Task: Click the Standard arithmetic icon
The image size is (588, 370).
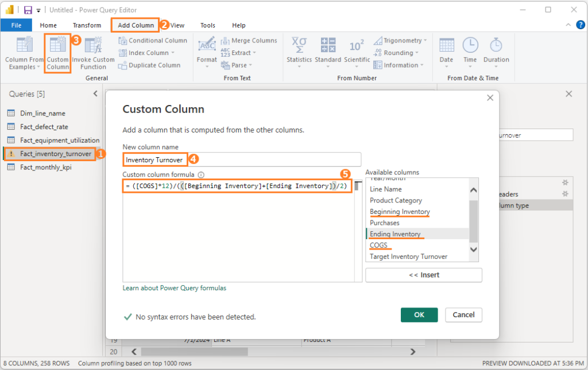Action: 328,45
